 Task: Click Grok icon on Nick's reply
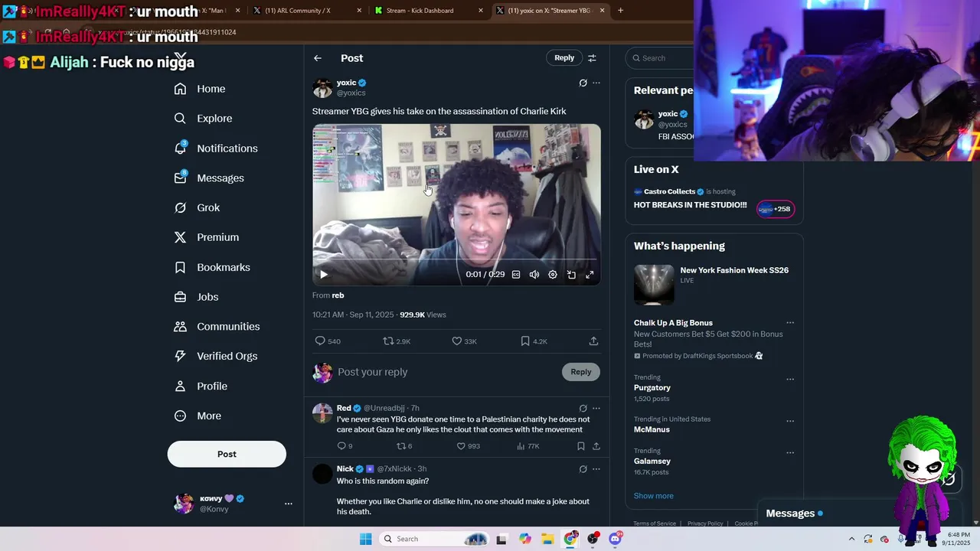click(583, 469)
